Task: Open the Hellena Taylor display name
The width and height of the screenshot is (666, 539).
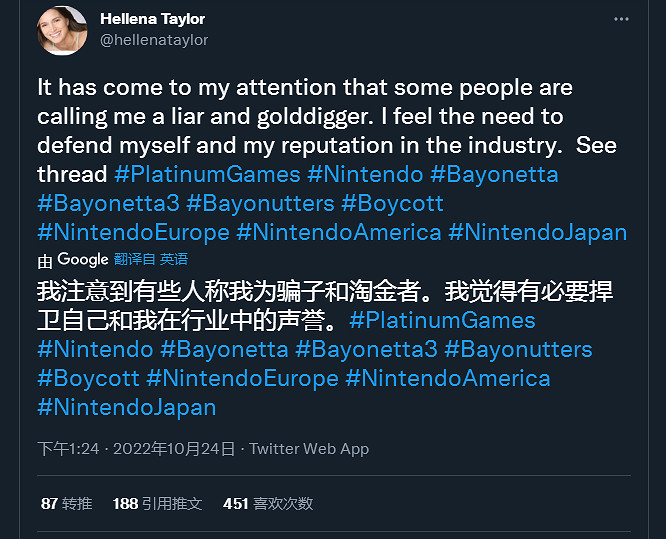Action: (x=152, y=19)
